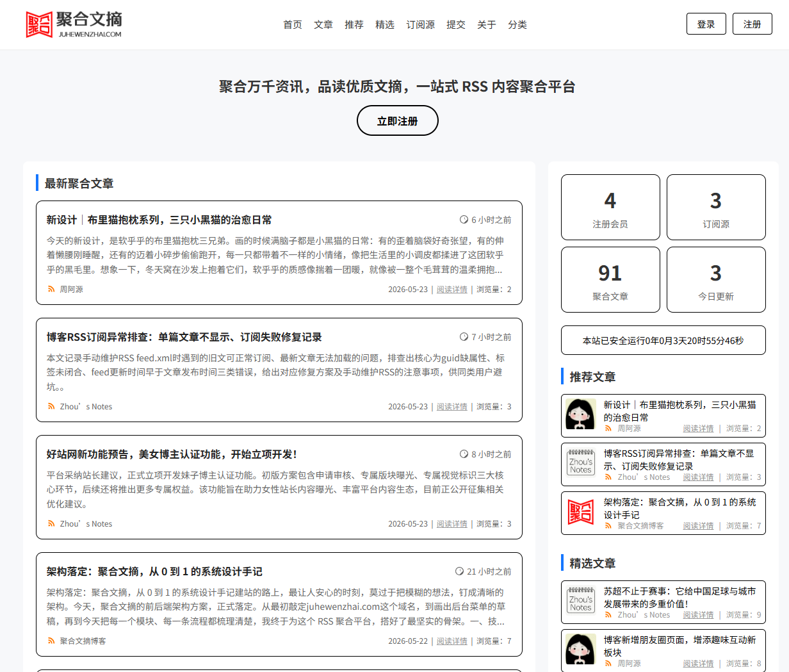Click RSS icon in featured 博客新增朋友圈页面 item
The width and height of the screenshot is (789, 672).
[x=608, y=664]
